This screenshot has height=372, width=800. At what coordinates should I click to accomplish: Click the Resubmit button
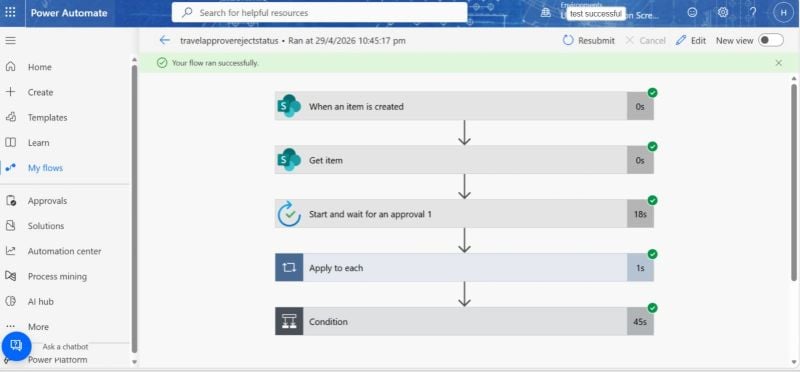click(x=589, y=40)
